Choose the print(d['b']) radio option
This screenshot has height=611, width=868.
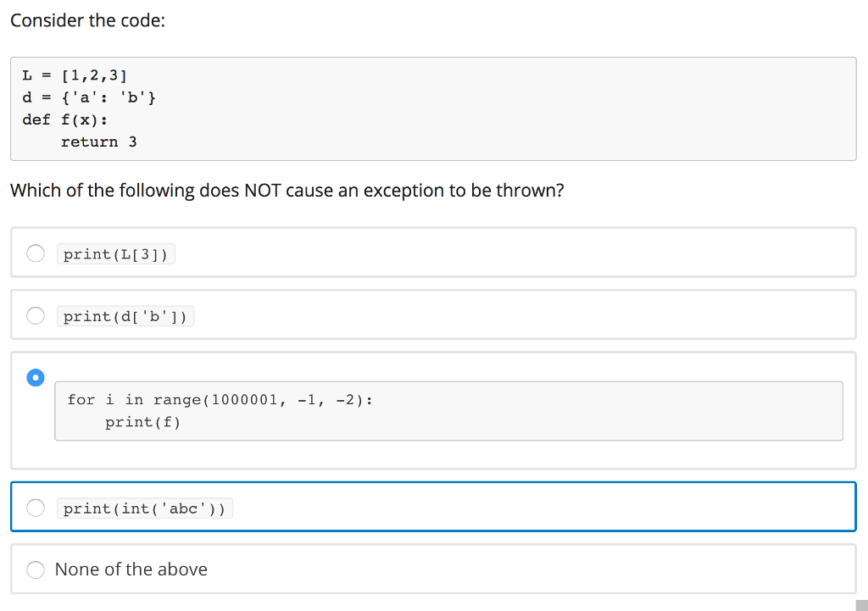[x=36, y=316]
